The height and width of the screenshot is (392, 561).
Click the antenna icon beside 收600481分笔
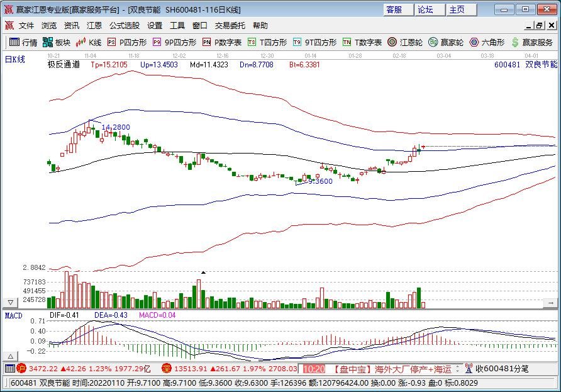click(469, 368)
